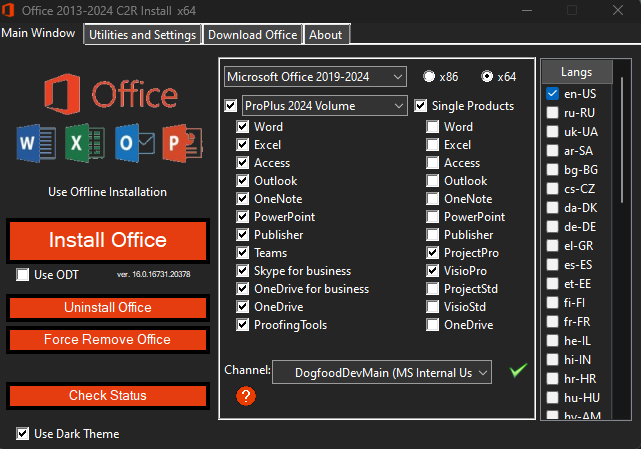Screen dimensions: 641x449
Task: Open the ProPlus 2024 Volume edition dropdown
Action: point(325,106)
